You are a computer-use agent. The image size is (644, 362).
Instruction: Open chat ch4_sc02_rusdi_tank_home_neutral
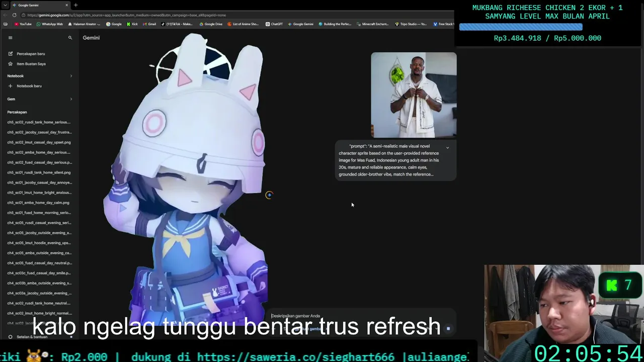(39, 303)
